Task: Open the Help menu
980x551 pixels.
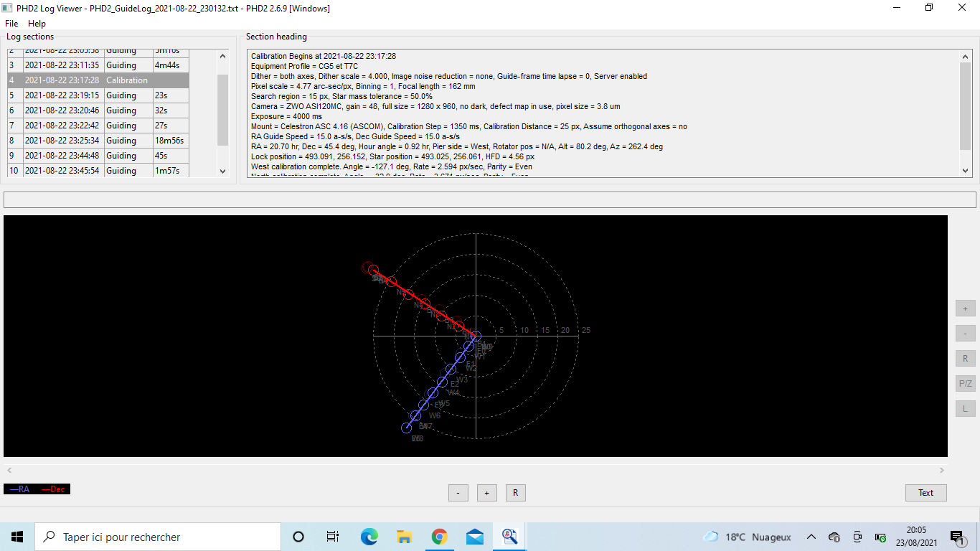Action: (37, 24)
